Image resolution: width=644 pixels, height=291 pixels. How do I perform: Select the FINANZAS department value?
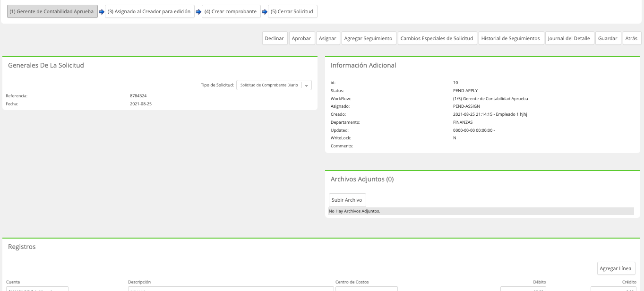(463, 122)
